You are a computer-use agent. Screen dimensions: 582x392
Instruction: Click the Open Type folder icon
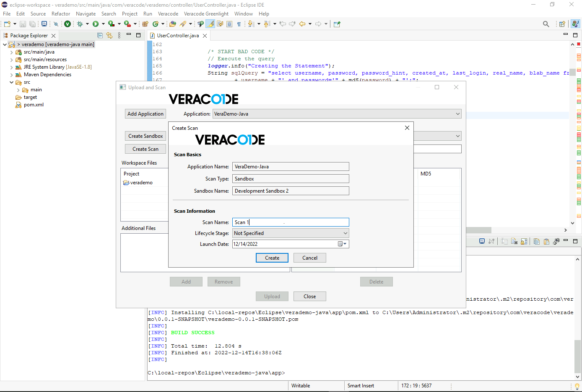pyautogui.click(x=173, y=24)
